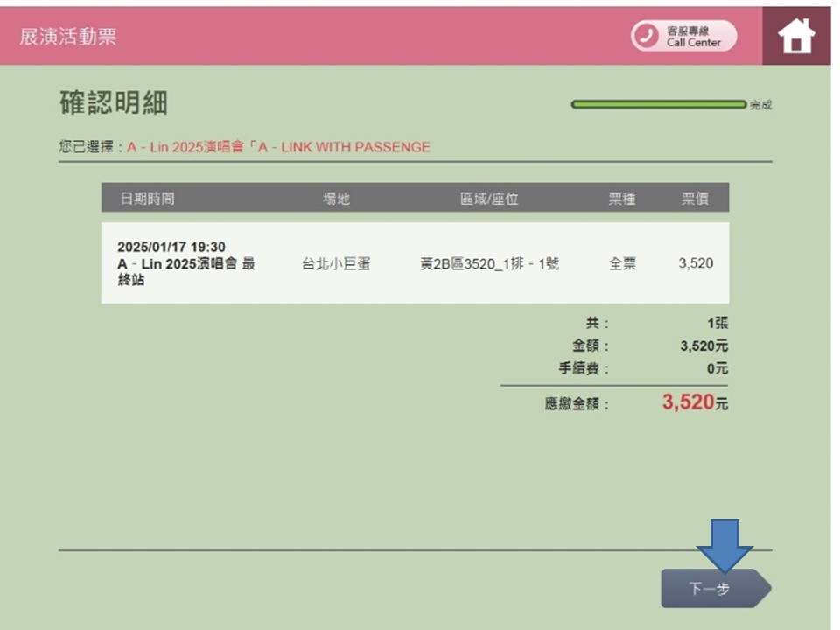The height and width of the screenshot is (630, 840).
Task: Click the 確認明細 page heading
Action: [x=114, y=102]
